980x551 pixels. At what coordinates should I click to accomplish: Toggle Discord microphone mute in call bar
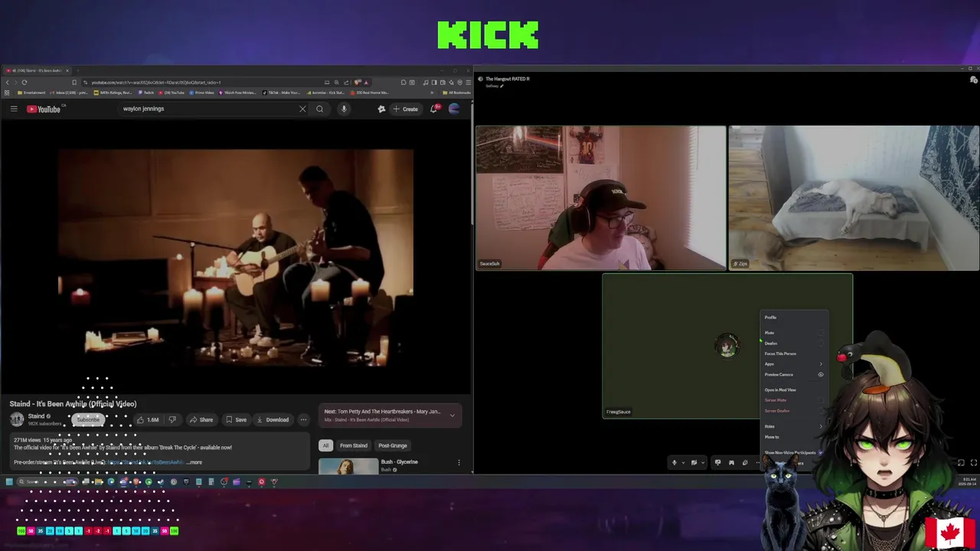pos(675,462)
